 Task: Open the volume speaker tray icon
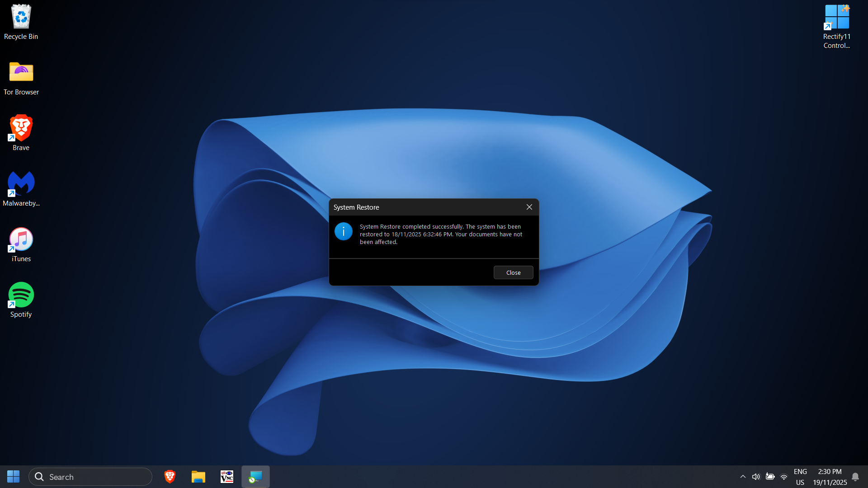[756, 477]
